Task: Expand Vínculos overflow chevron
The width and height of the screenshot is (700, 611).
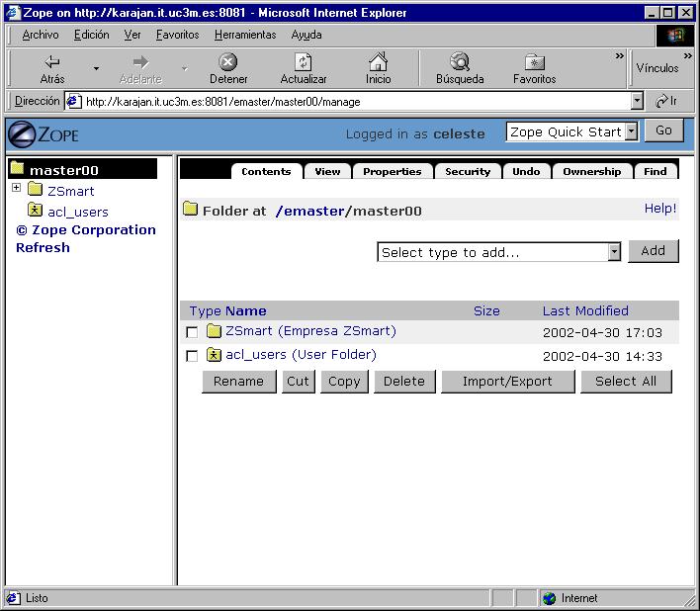Action: (x=687, y=55)
